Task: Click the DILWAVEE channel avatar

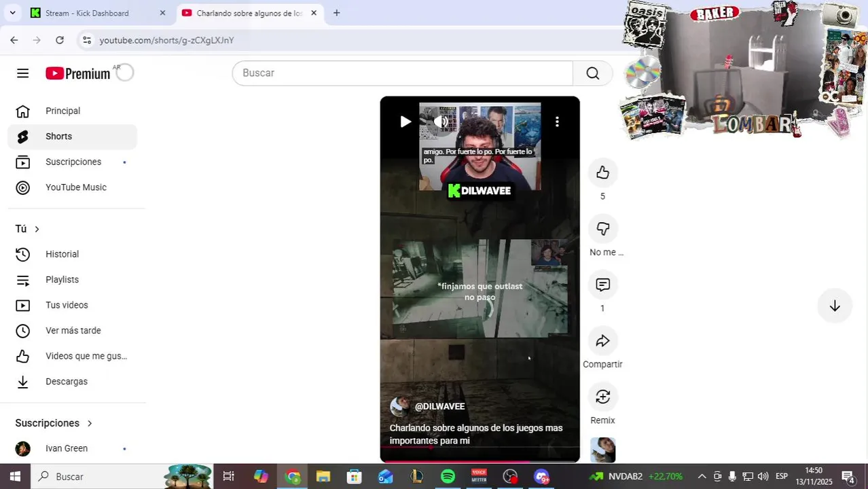Action: [399, 407]
